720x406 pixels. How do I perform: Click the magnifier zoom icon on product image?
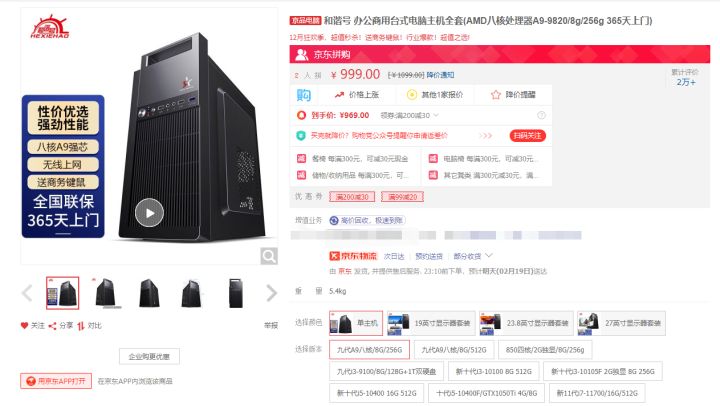point(269,256)
